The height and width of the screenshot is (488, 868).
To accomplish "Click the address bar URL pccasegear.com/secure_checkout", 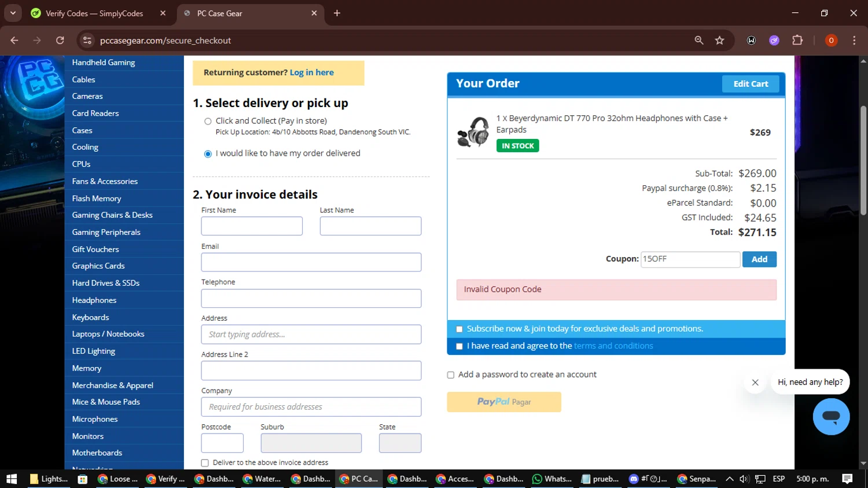I will pyautogui.click(x=165, y=41).
